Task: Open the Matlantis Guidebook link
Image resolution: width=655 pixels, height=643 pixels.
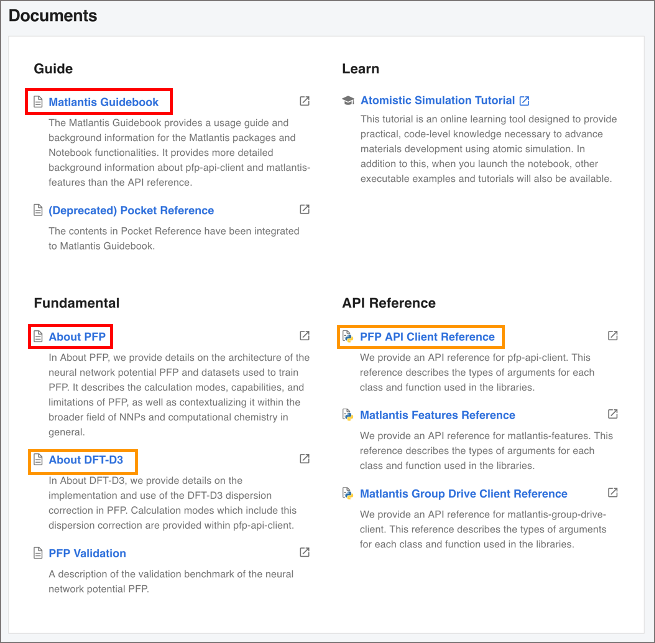Action: click(103, 102)
